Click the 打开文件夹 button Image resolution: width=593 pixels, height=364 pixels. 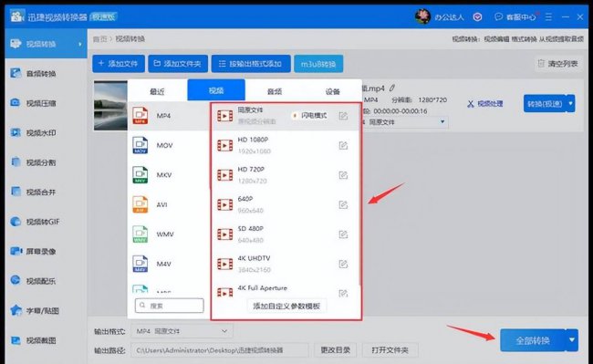[x=390, y=350]
